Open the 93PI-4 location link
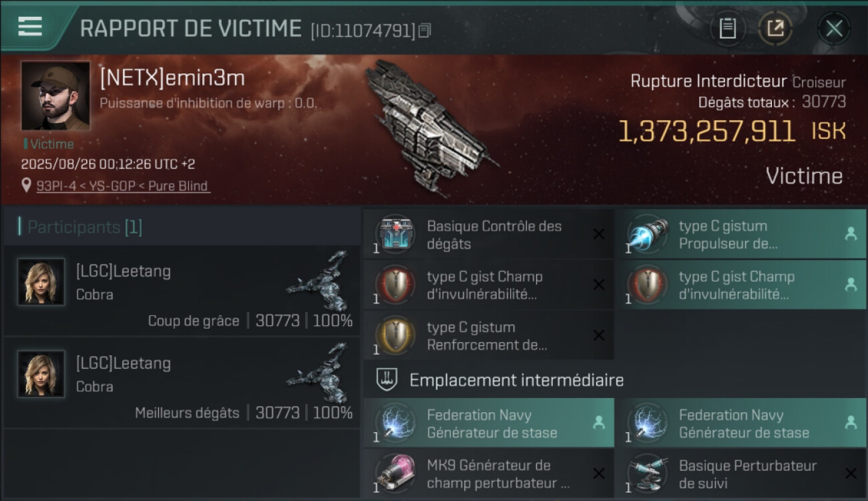Image resolution: width=868 pixels, height=501 pixels. tap(122, 186)
